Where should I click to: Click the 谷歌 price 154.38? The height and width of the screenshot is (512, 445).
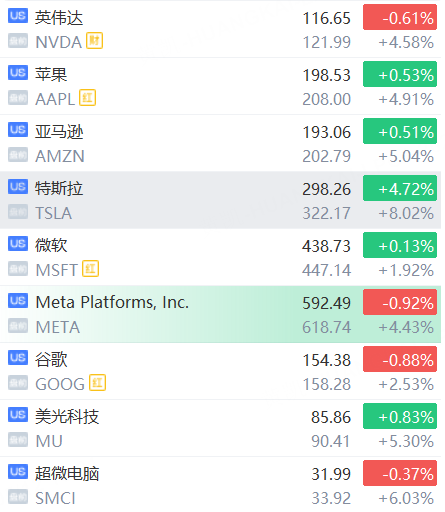coord(327,360)
